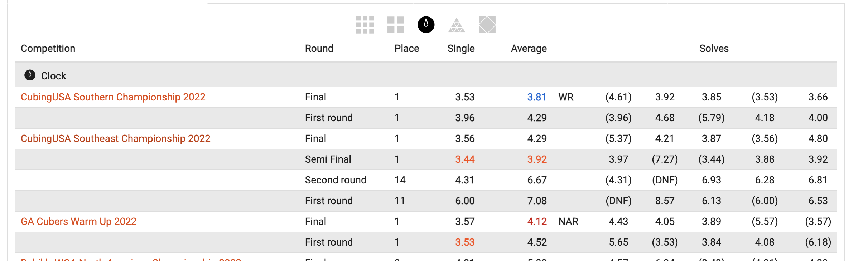Screen dimensions: 868x261
Task: Click the blue 3.81 world record average
Action: (x=537, y=97)
